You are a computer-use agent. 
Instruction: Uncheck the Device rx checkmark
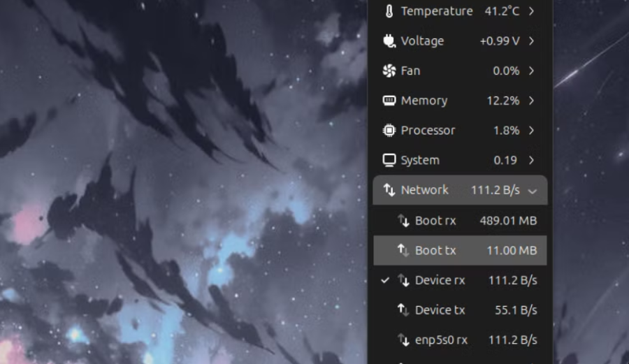pos(385,280)
